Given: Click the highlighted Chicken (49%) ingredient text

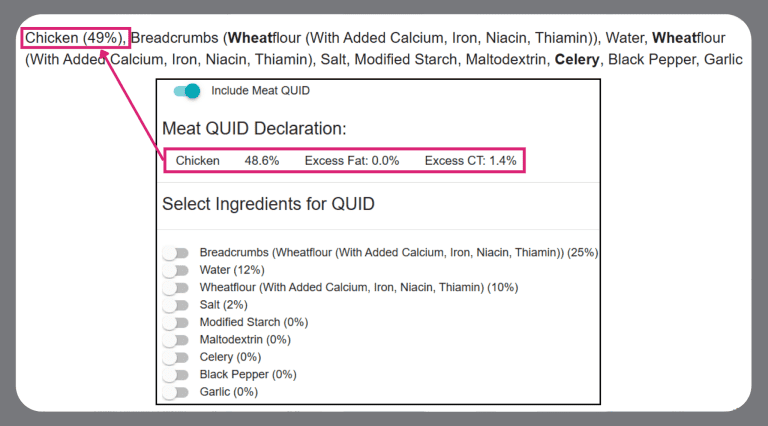Looking at the screenshot, I should 75,38.
